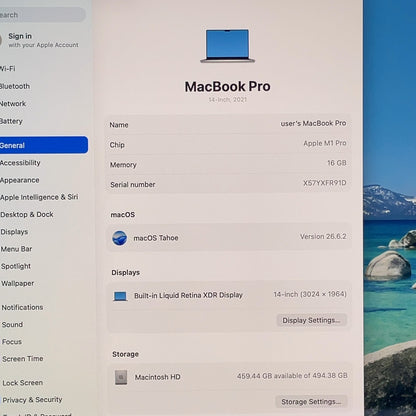
Task: Click the "Macintosh HD" label
Action: coord(157,377)
